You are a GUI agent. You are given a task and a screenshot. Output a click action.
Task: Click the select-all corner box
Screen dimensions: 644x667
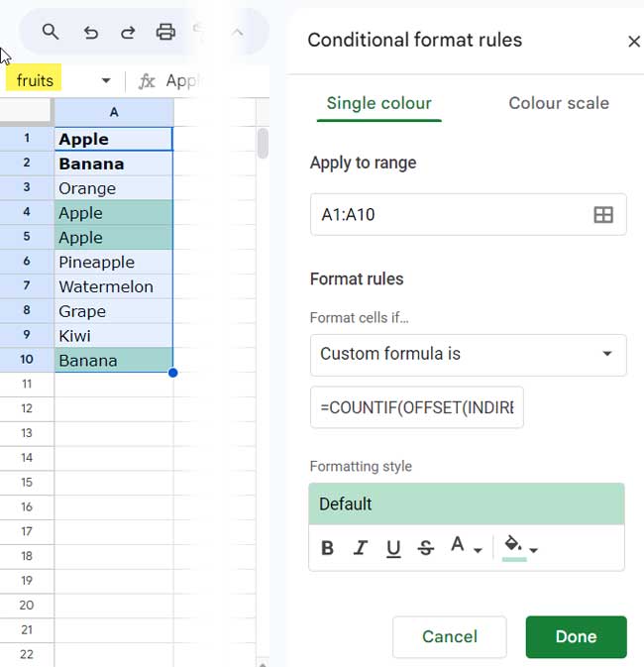tap(25, 111)
